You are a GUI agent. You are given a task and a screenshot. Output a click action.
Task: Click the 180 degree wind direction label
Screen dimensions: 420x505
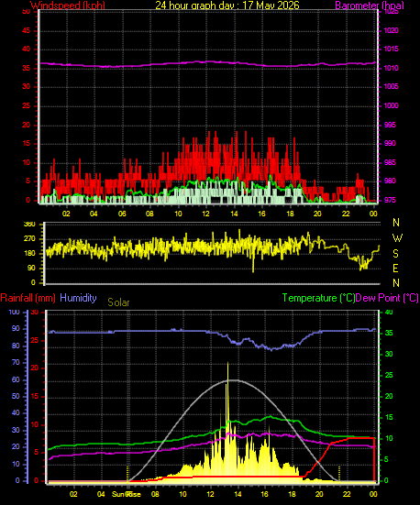click(x=29, y=254)
